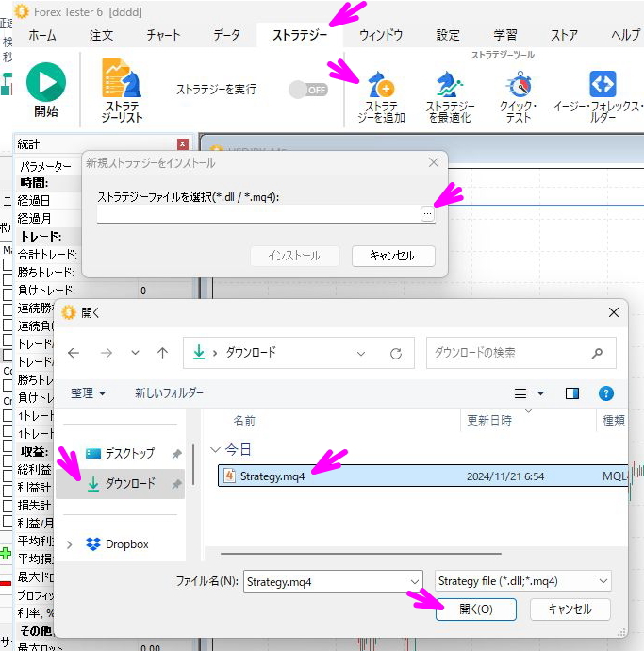Image resolution: width=644 pixels, height=651 pixels.
Task: Cancel the Open file dialog
Action: [x=570, y=609]
